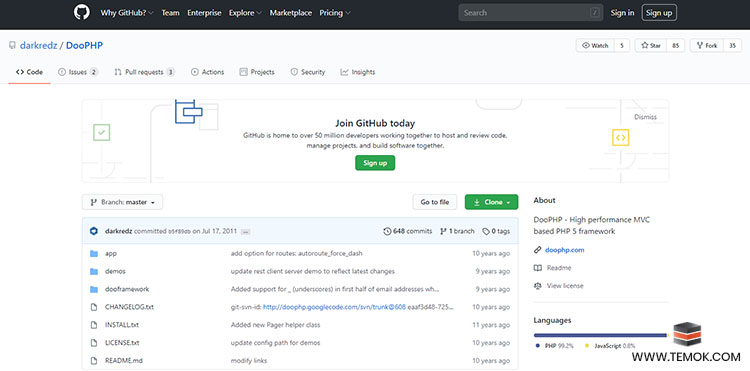750x371 pixels.
Task: Focus the Search input field
Action: point(530,13)
